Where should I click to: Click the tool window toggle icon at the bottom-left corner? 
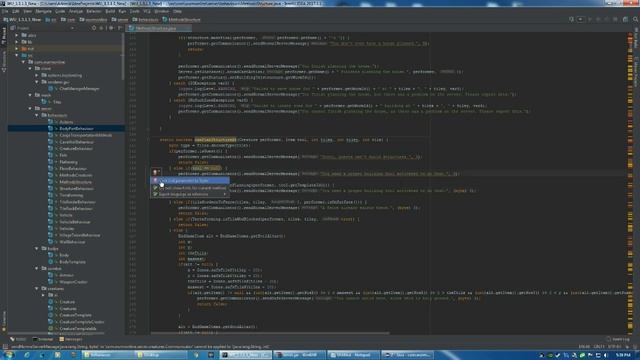click(5, 347)
